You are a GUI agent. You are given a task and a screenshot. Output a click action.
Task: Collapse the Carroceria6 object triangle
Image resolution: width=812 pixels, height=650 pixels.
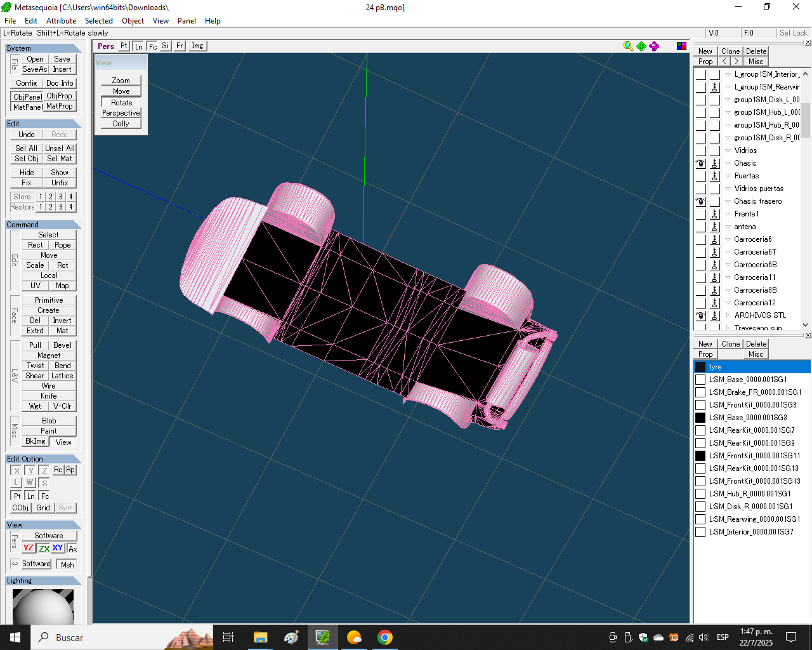pos(728,239)
